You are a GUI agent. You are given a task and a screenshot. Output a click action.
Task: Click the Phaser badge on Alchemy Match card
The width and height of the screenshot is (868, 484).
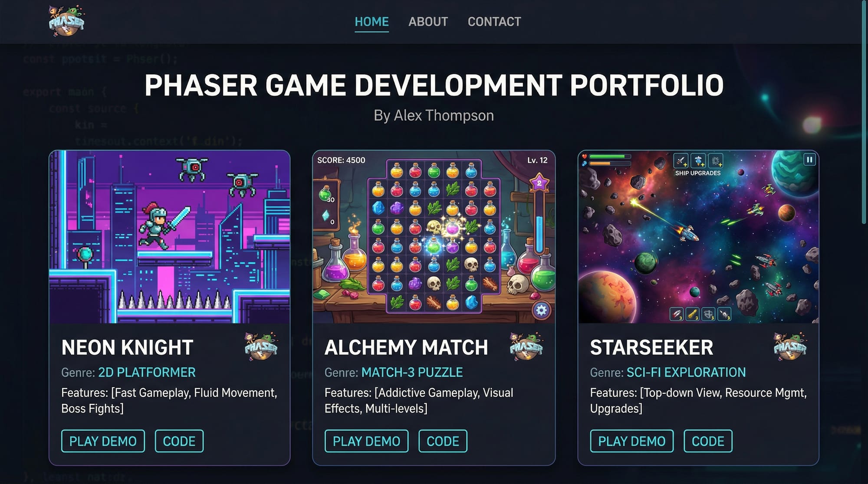click(526, 347)
